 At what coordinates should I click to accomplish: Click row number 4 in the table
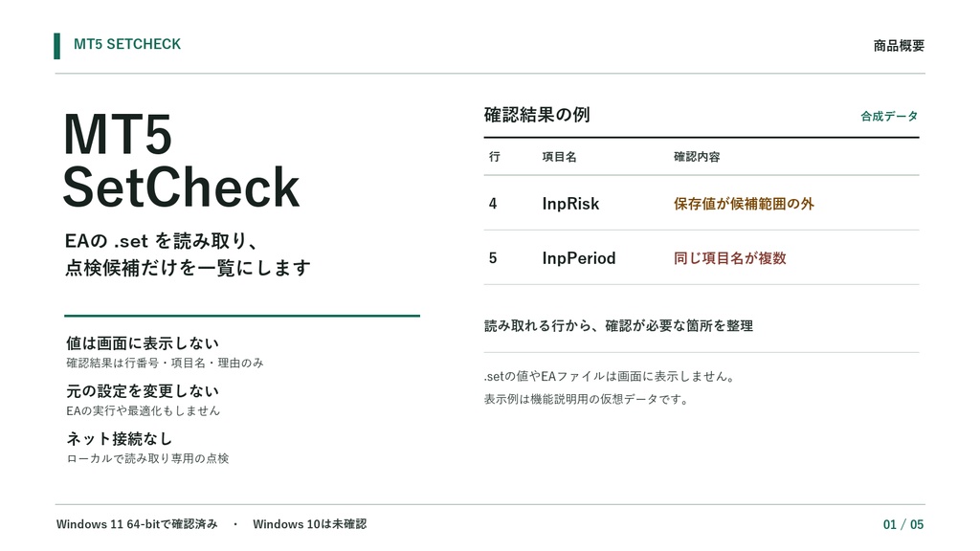[493, 204]
